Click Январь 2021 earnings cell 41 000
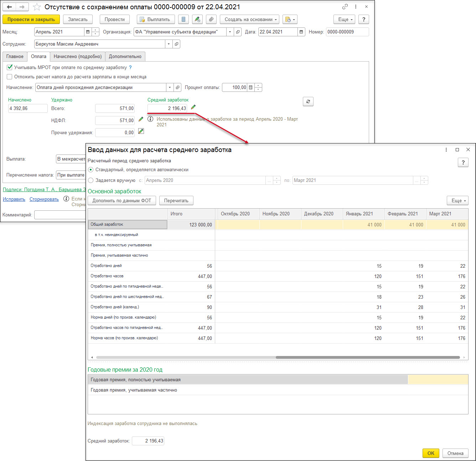This screenshot has height=461, width=476. coord(364,225)
